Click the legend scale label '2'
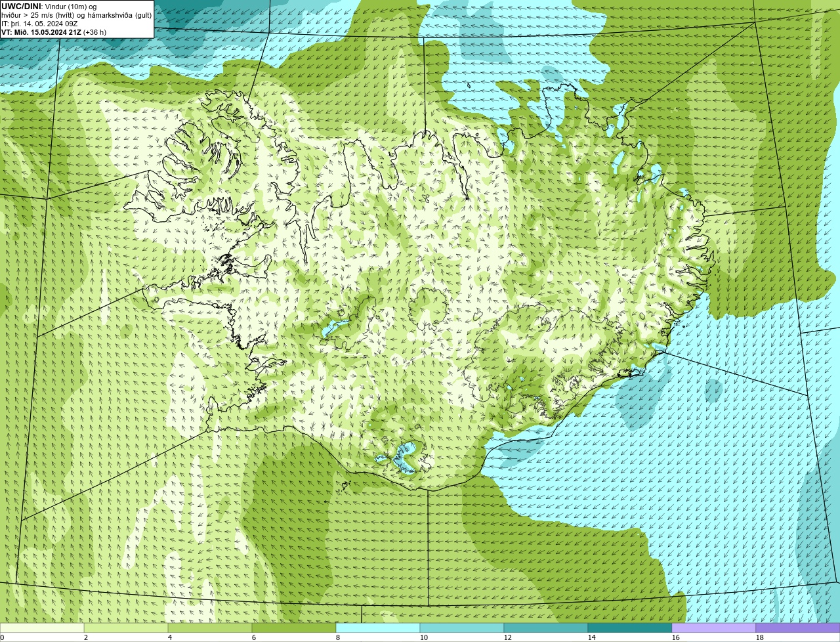 point(86,637)
